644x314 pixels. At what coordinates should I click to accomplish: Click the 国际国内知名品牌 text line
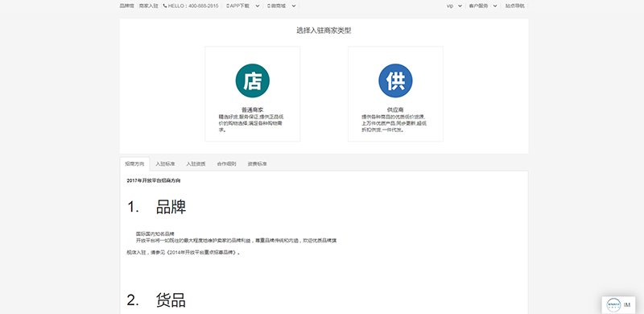(x=155, y=233)
